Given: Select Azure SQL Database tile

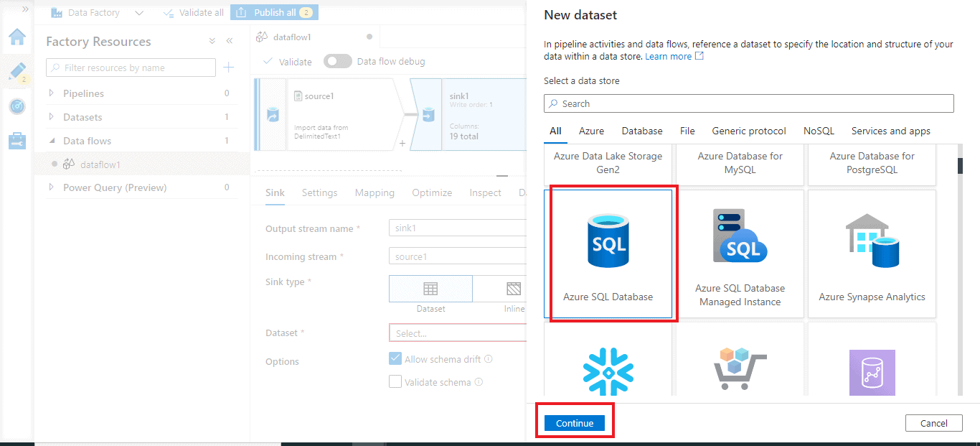Looking at the screenshot, I should coord(608,254).
